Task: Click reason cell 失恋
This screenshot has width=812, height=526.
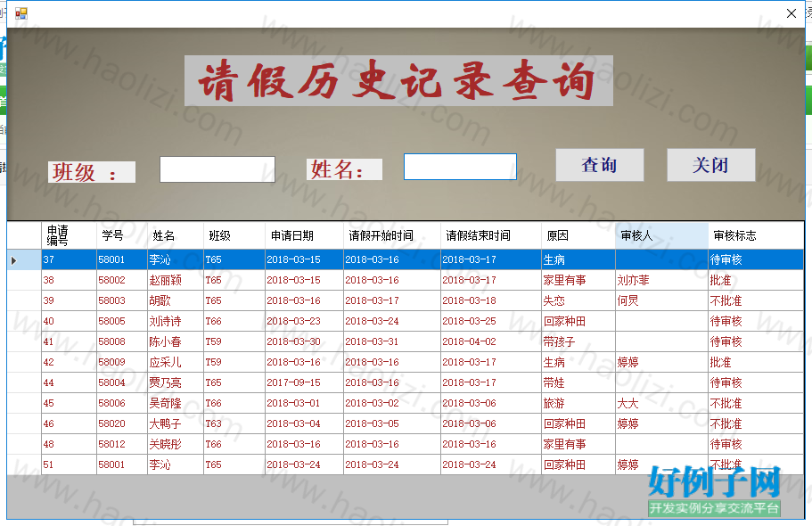Action: pyautogui.click(x=578, y=300)
